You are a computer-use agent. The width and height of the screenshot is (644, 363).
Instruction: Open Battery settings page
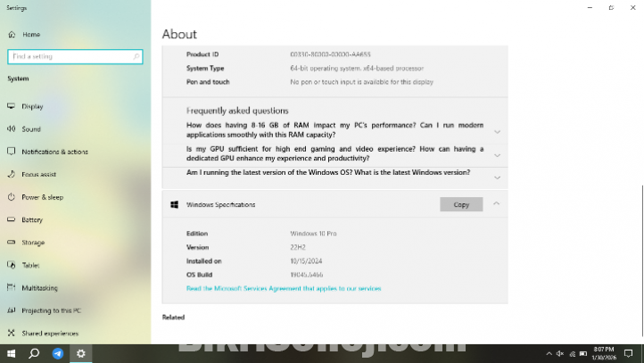pyautogui.click(x=32, y=219)
